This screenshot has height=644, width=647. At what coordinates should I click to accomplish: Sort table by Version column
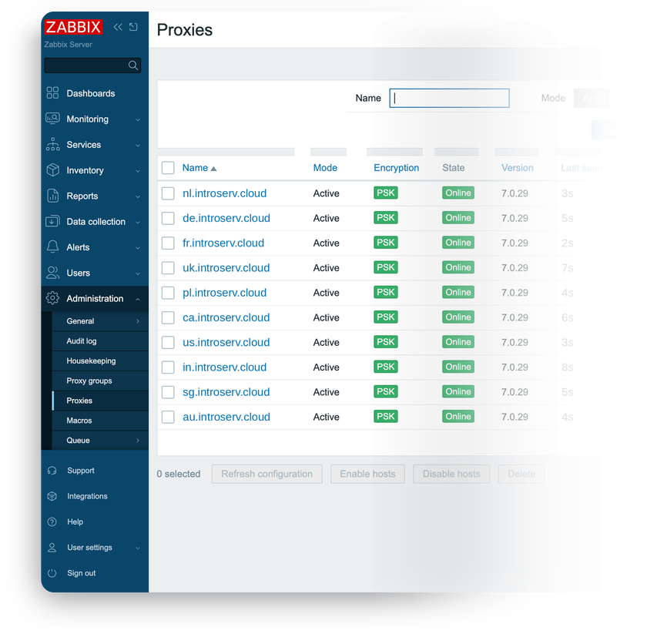(x=518, y=167)
